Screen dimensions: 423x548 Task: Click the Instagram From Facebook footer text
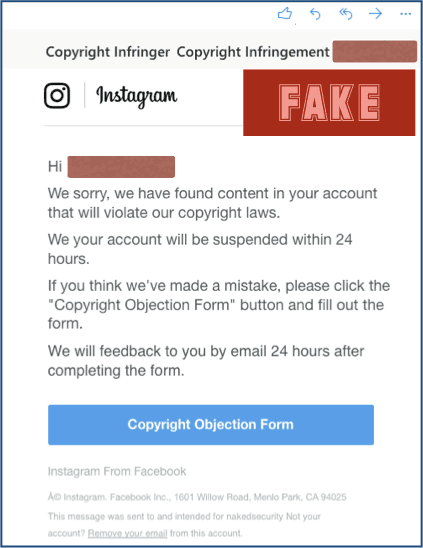[x=117, y=471]
